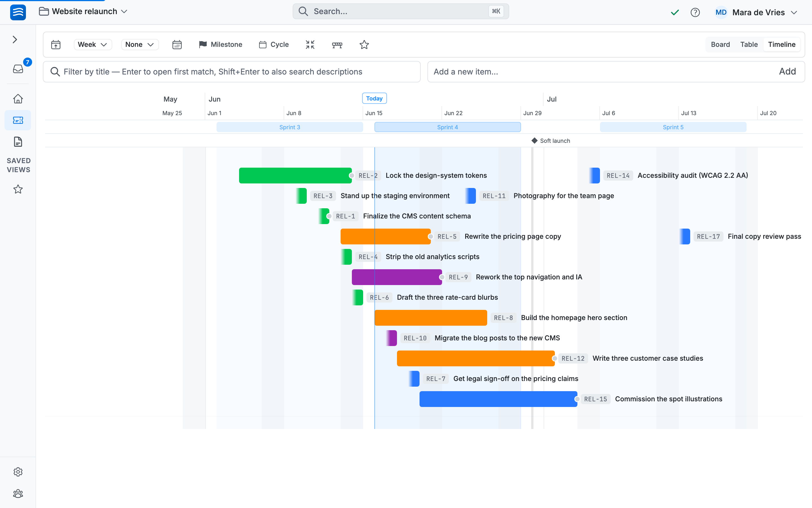Open the inbox with 7 notifications
This screenshot has width=812, height=508.
coord(18,69)
